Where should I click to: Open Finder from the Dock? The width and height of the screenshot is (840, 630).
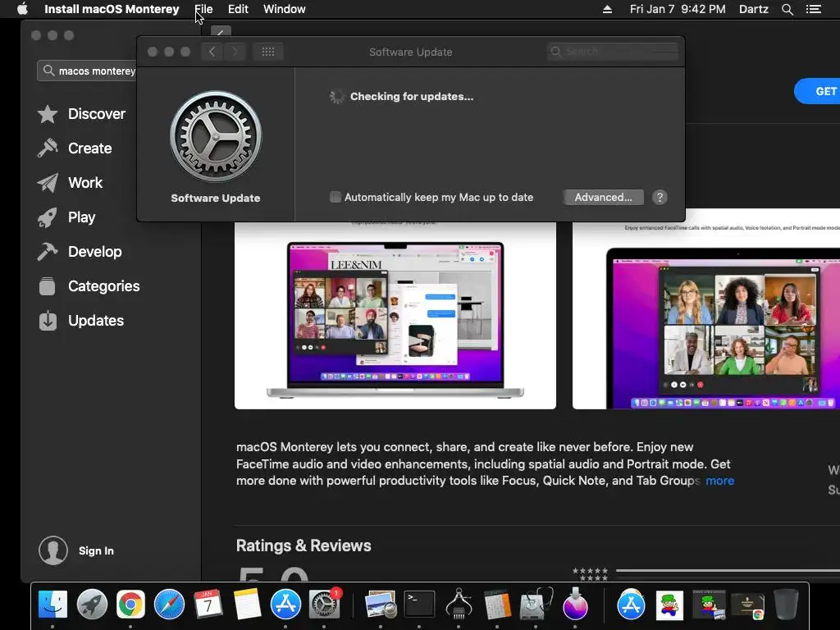52,605
